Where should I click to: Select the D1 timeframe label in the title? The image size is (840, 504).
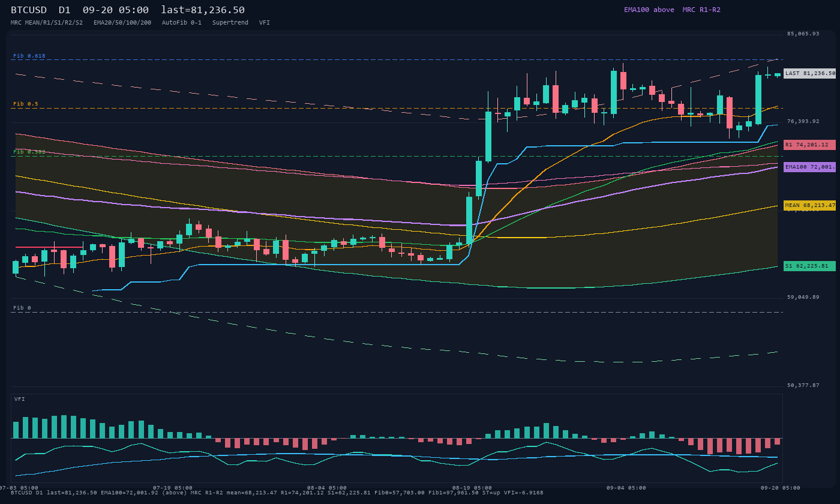(x=65, y=10)
